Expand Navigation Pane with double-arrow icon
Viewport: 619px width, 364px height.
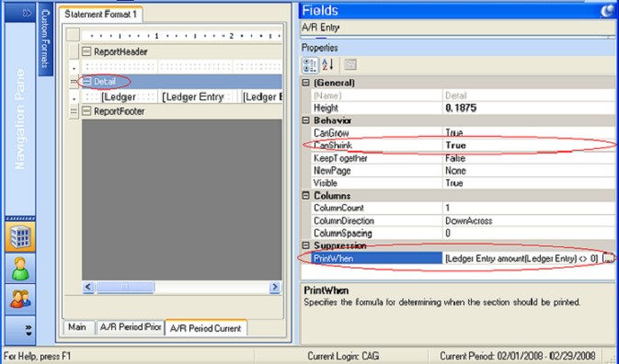(x=28, y=13)
